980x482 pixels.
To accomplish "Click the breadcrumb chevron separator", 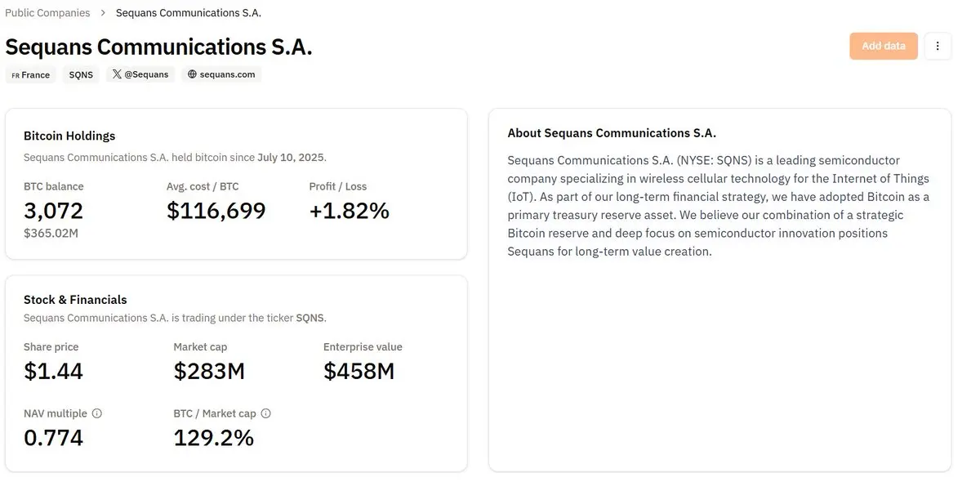I will pyautogui.click(x=103, y=13).
